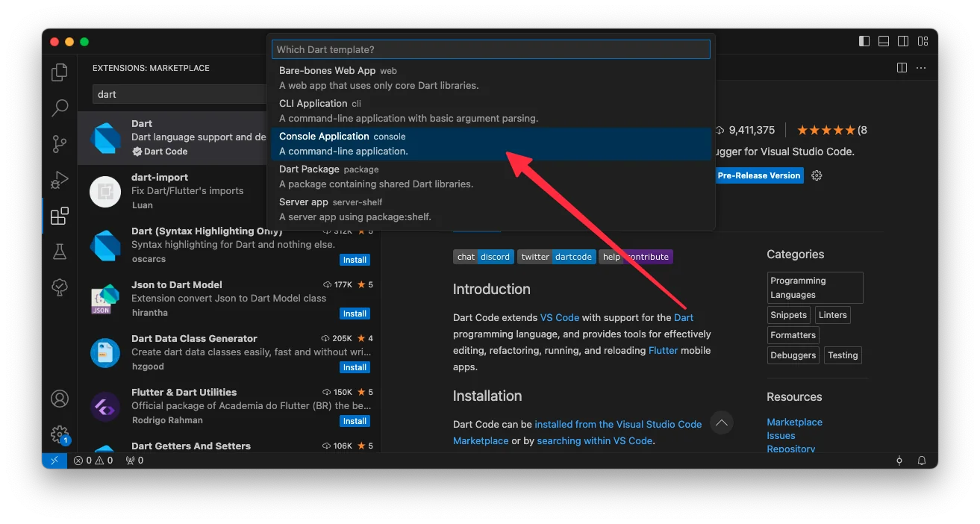Toggle the bottom panel
Image resolution: width=980 pixels, height=524 pixels.
click(x=884, y=41)
